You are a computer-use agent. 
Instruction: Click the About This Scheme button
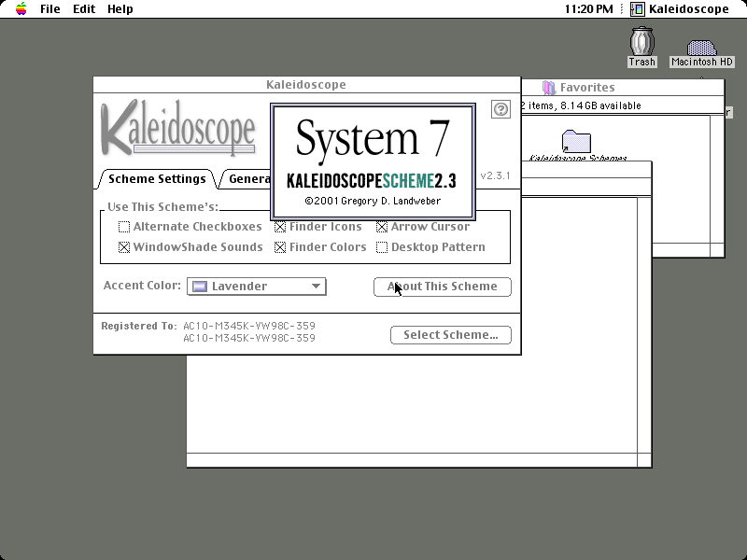click(x=442, y=287)
